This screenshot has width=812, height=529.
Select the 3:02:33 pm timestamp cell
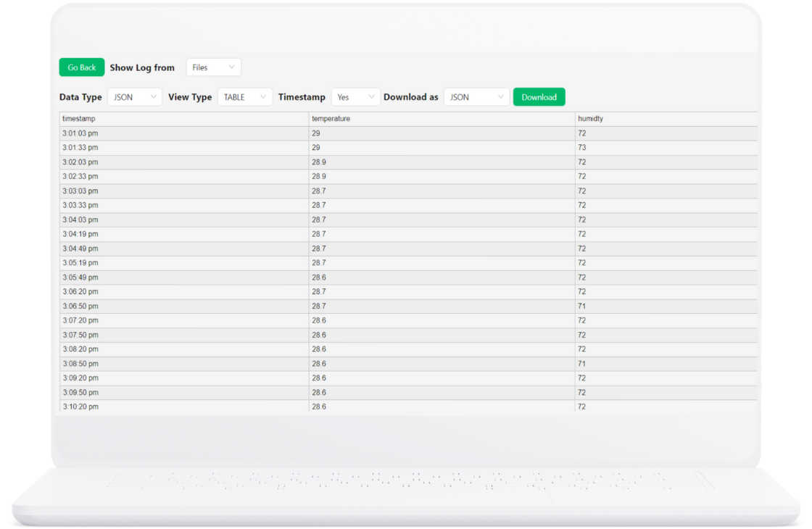[184, 177]
